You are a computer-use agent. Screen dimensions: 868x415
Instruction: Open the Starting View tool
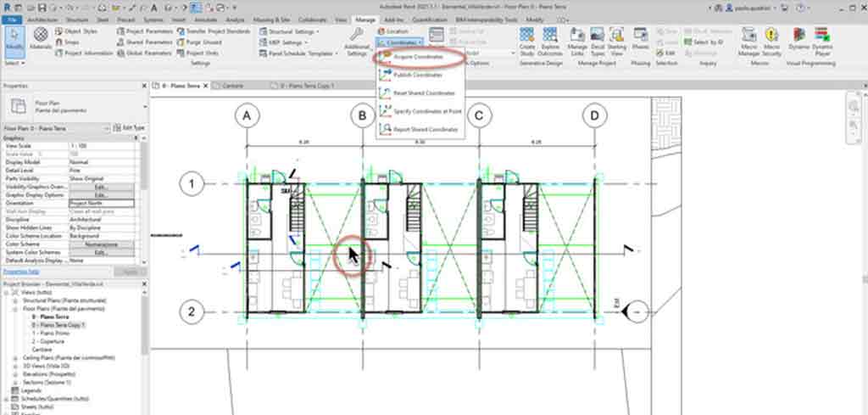pyautogui.click(x=617, y=39)
